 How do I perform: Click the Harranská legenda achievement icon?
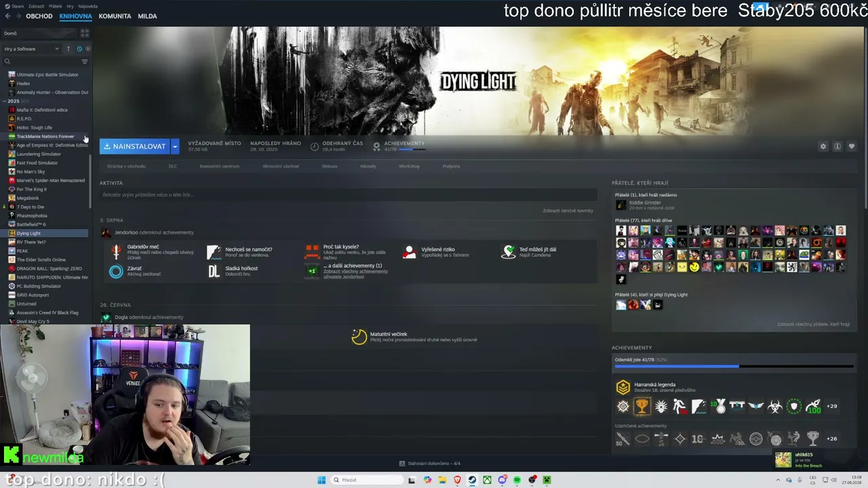click(623, 387)
